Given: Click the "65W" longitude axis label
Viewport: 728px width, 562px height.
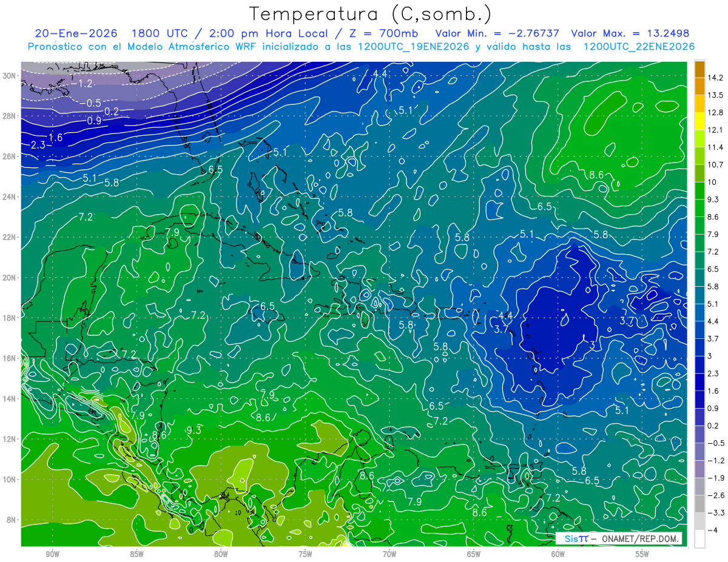Looking at the screenshot, I should pyautogui.click(x=474, y=554).
